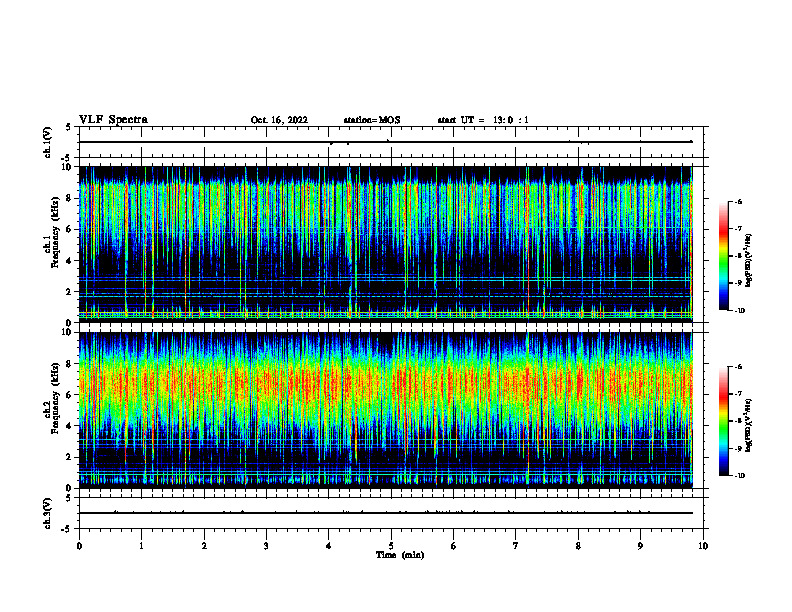Click the "Time (min)" axis label
The width and height of the screenshot is (792, 612).
tap(400, 555)
